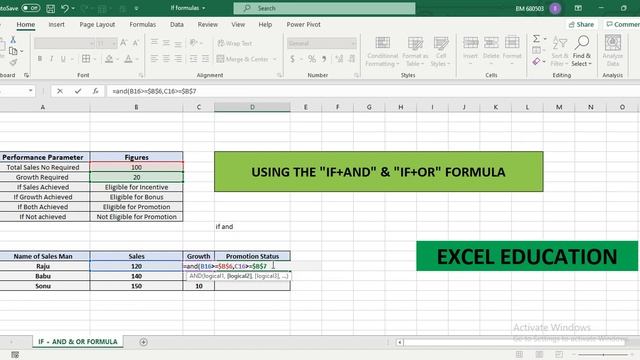Open Find & Select menu

click(x=582, y=51)
